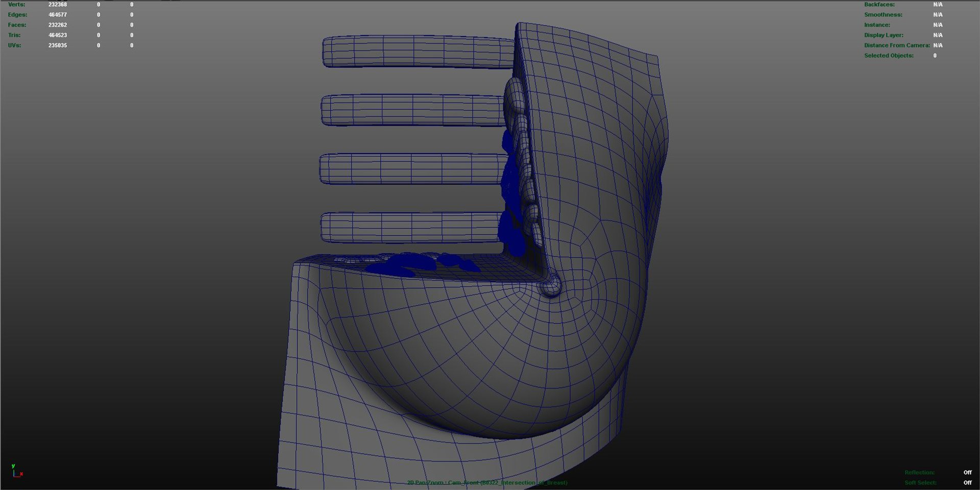980x490 pixels.
Task: Click the Selected Objects value "0"
Action: tap(935, 56)
